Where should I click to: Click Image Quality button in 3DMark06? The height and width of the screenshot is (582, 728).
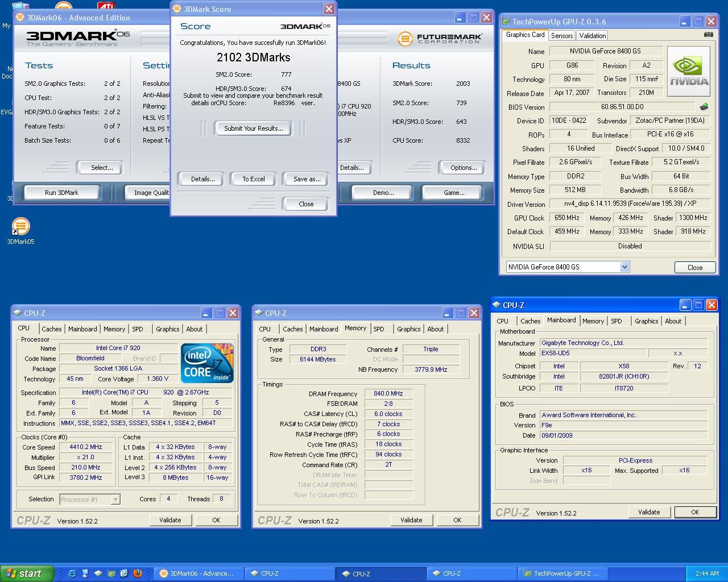coord(147,193)
